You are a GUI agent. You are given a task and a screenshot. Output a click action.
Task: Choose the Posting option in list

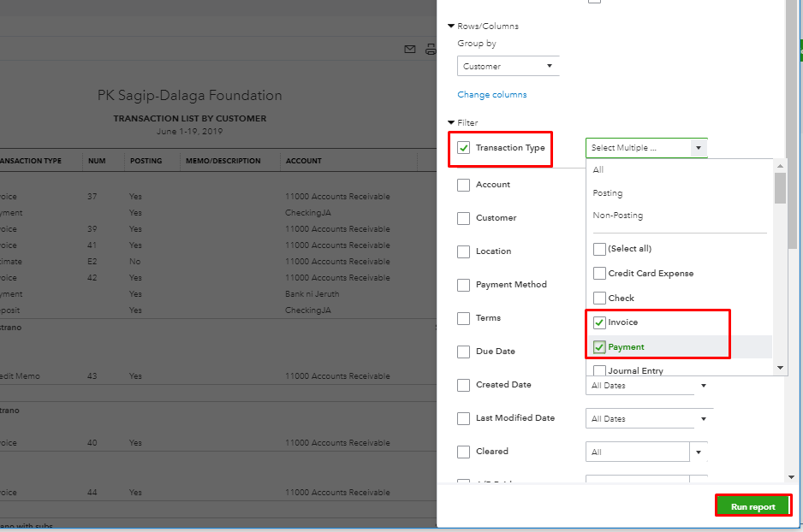click(x=608, y=193)
